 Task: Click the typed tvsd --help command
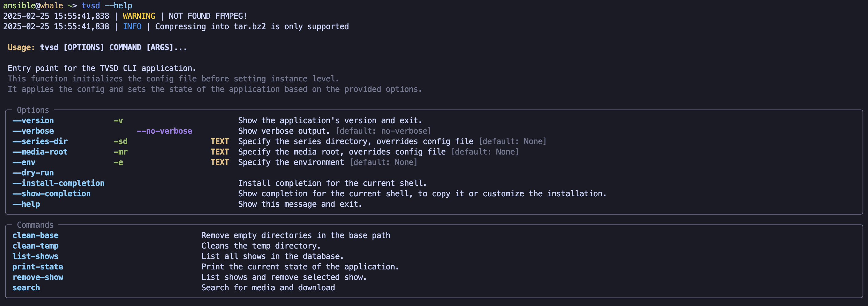tap(107, 6)
